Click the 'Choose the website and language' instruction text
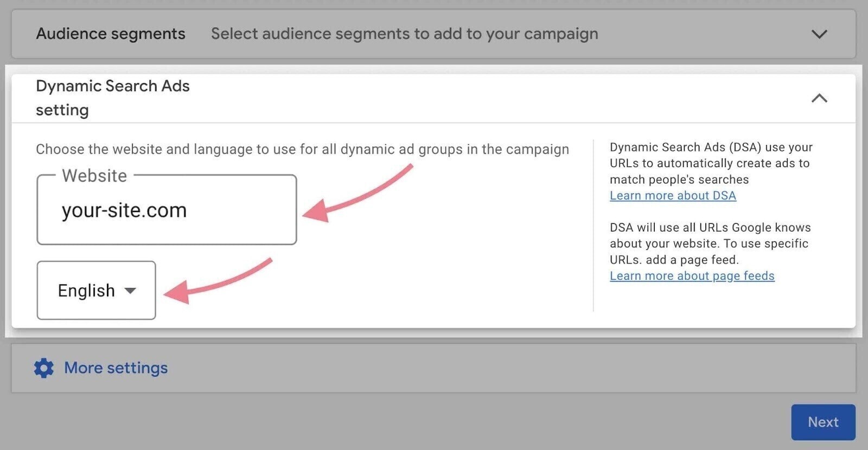The width and height of the screenshot is (868, 450). pos(302,149)
